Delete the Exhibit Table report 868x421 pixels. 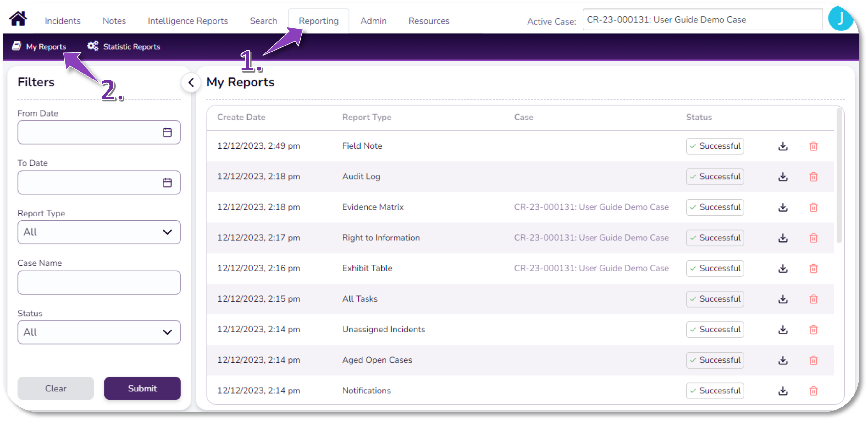[x=813, y=268]
